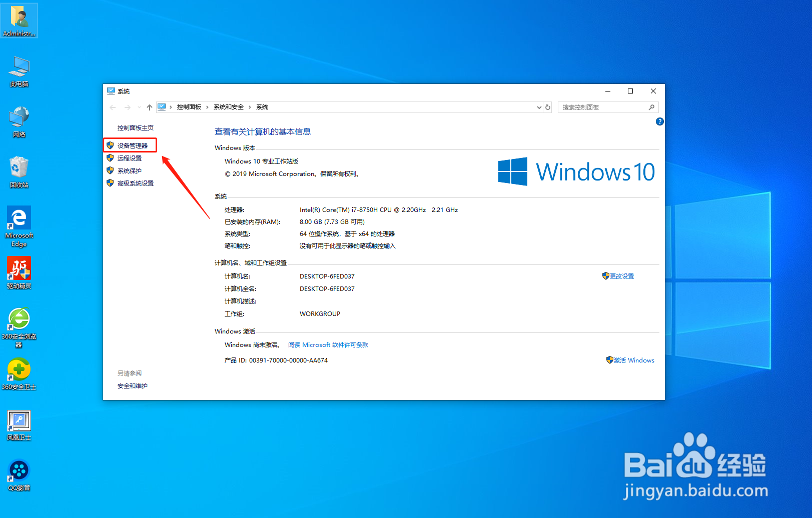Screen dimensions: 812x518
Task: Open 远程设置 in the sidebar
Action: [x=130, y=158]
